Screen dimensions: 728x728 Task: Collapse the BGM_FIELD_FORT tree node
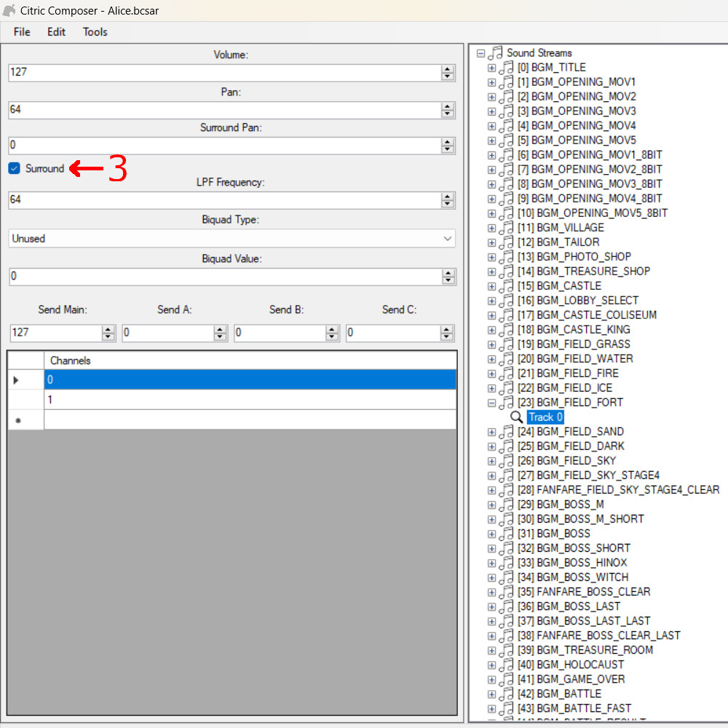[491, 403]
